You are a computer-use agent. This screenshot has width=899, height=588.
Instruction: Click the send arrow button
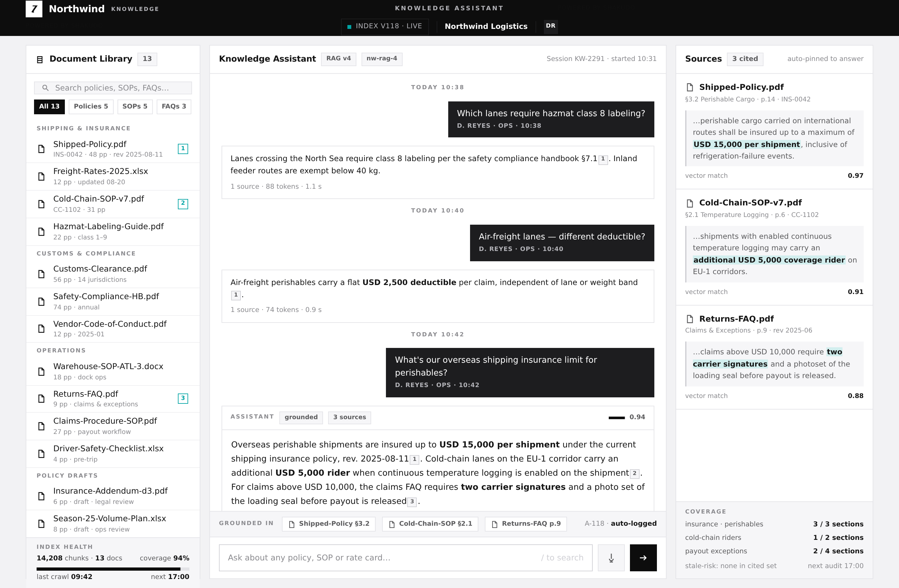tap(643, 558)
